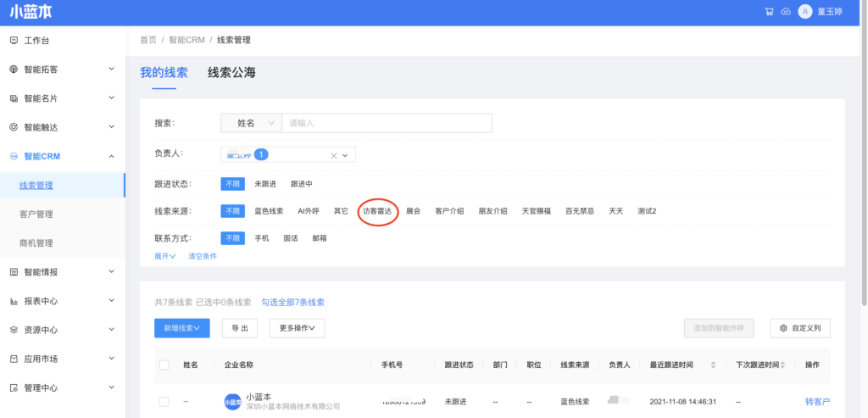Filter 跟进状态 by 未跟进
The image size is (868, 418).
[265, 183]
